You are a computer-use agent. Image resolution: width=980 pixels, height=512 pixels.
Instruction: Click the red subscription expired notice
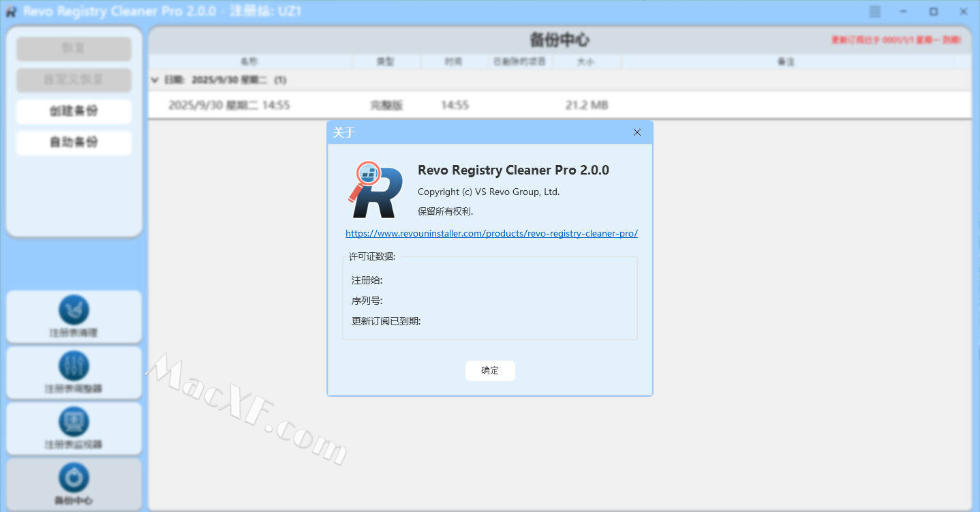895,40
